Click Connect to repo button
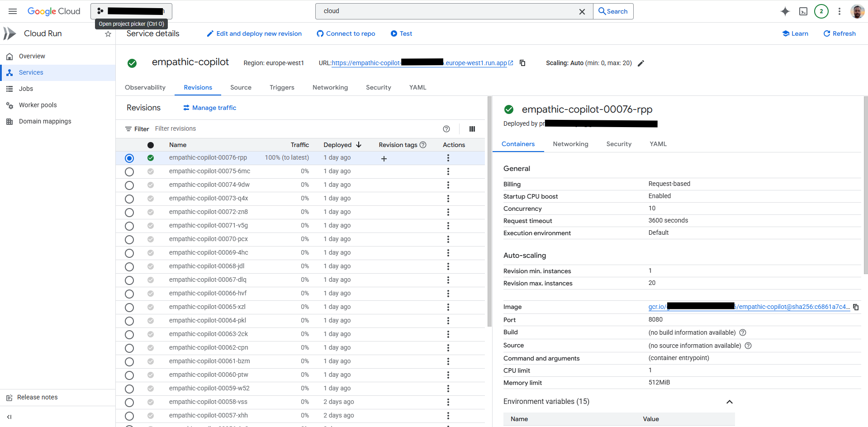The image size is (868, 427). pos(346,33)
